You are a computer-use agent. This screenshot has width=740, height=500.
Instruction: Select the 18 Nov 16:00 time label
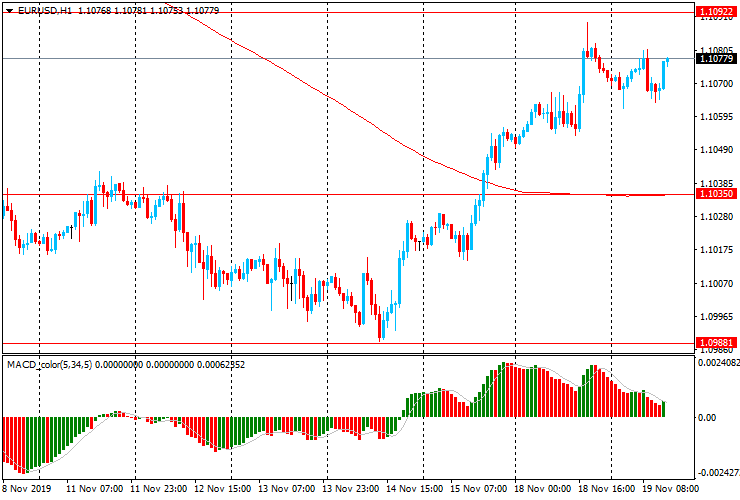(x=606, y=488)
